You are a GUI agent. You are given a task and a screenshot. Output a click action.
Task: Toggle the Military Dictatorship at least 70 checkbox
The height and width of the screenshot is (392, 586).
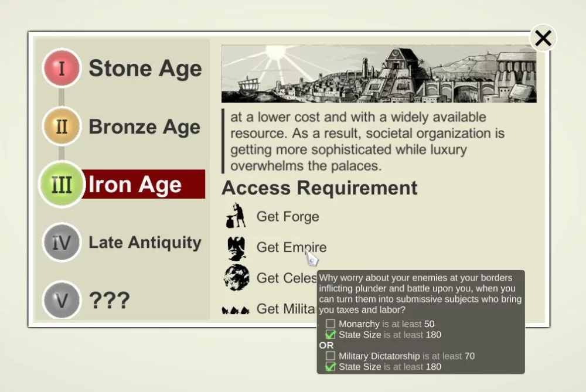tap(331, 356)
